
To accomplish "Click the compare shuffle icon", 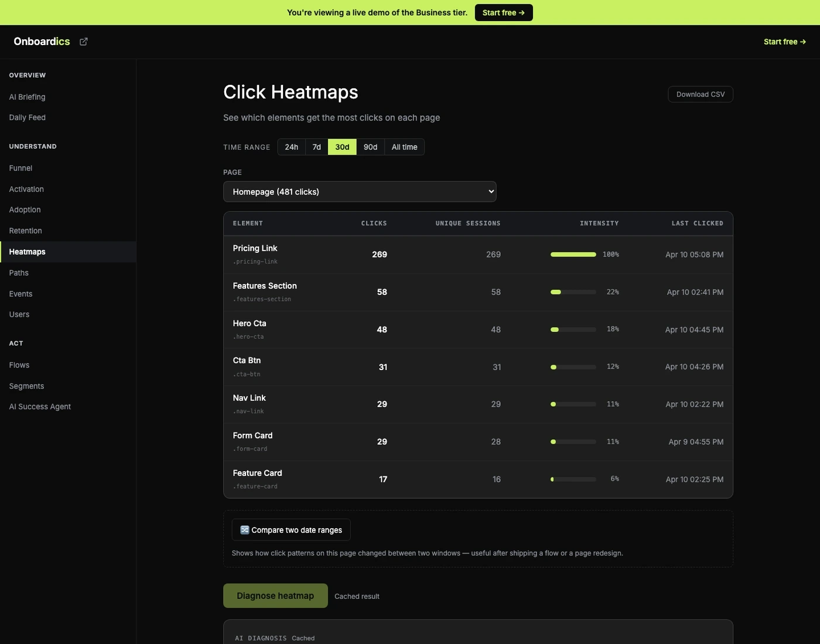I will click(x=245, y=530).
